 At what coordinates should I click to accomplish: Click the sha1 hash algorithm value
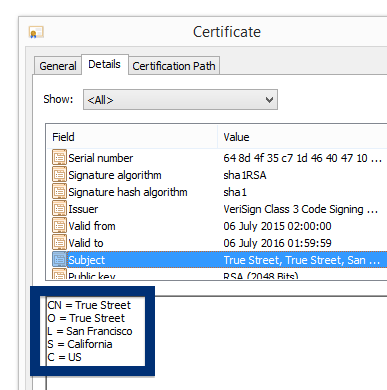pyautogui.click(x=235, y=192)
